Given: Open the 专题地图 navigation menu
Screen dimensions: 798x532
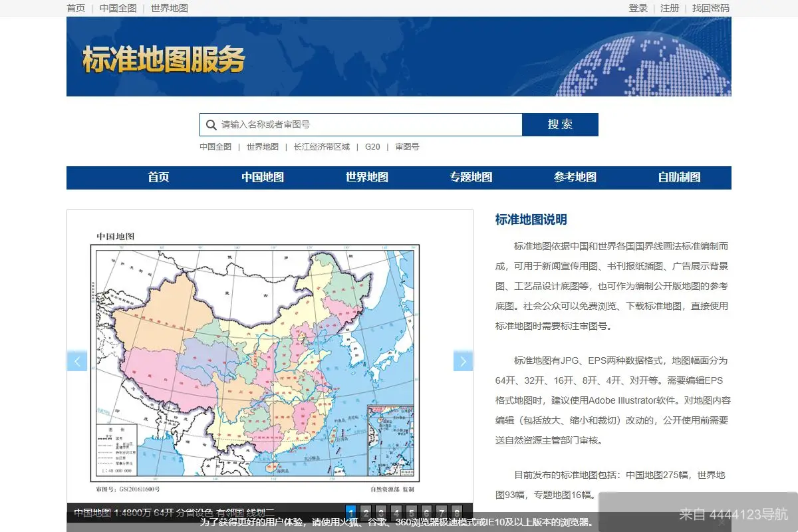Looking at the screenshot, I should (471, 178).
